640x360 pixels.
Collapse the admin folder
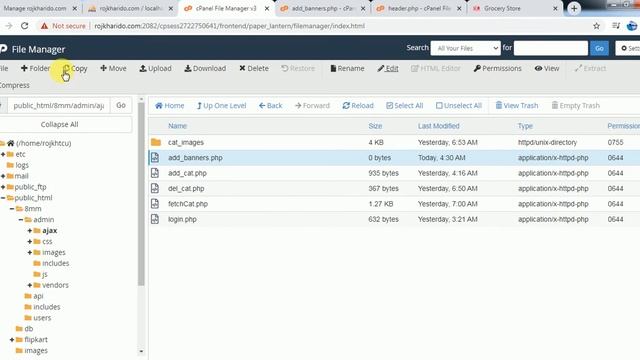[x=21, y=220]
